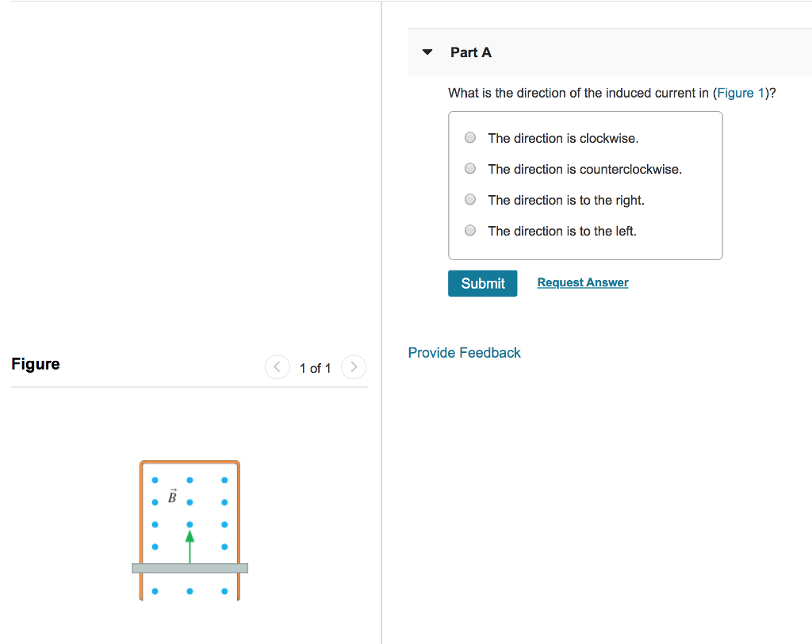Click inside the answer choices box
812x644 pixels.
pos(584,184)
